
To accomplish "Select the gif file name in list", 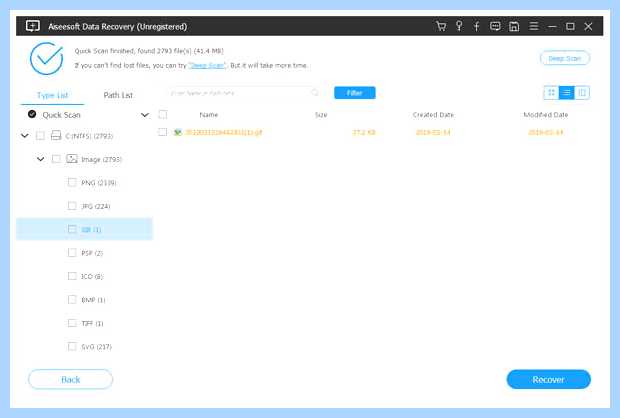I will 224,132.
